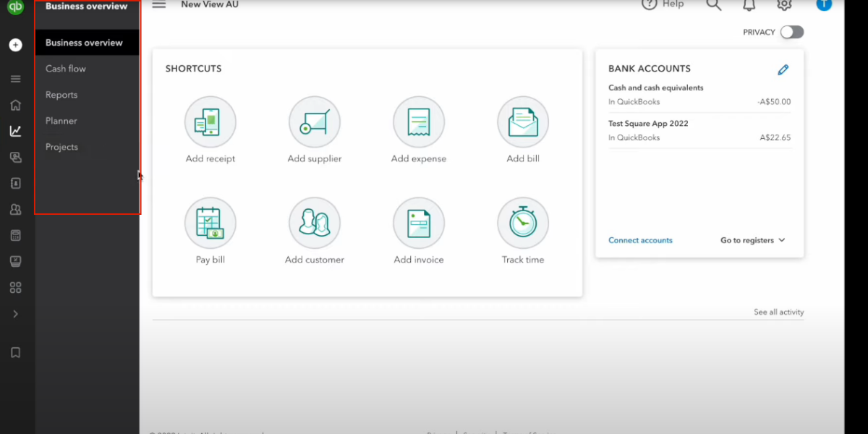Click the Pay bill shortcut icon
Image resolution: width=868 pixels, height=434 pixels.
(210, 224)
